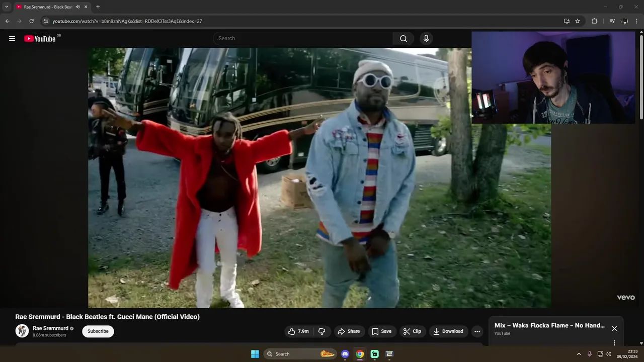Reload the current page

[31, 21]
